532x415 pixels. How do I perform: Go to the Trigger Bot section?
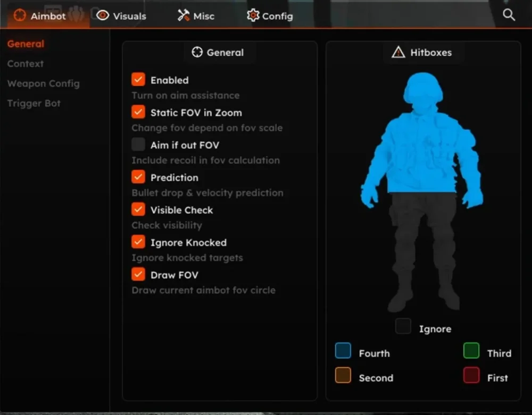(x=34, y=103)
